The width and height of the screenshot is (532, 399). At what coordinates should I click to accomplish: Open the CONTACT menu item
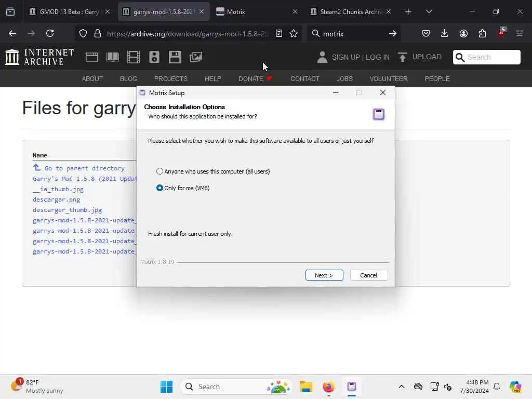(x=304, y=79)
